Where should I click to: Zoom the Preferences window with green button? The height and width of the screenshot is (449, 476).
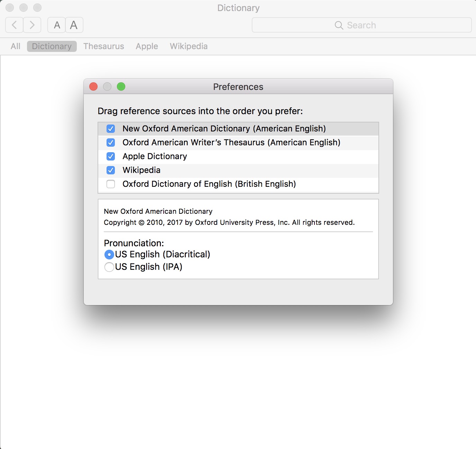point(121,86)
